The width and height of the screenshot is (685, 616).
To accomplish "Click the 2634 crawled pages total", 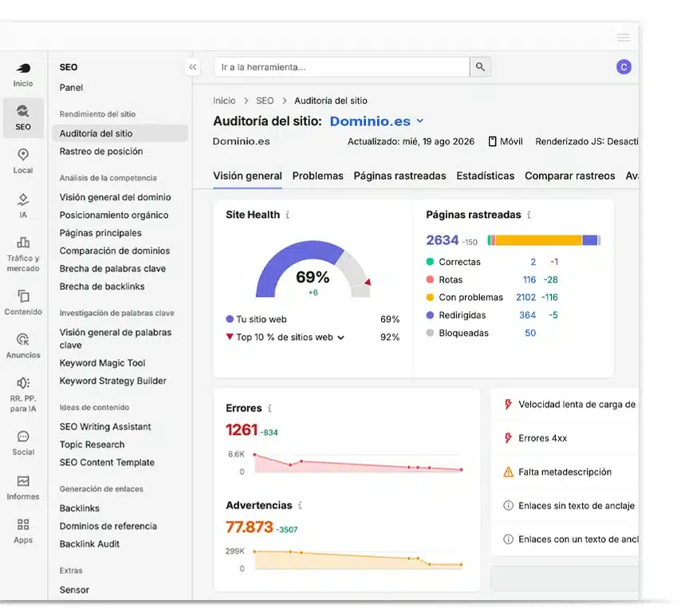I will point(442,240).
